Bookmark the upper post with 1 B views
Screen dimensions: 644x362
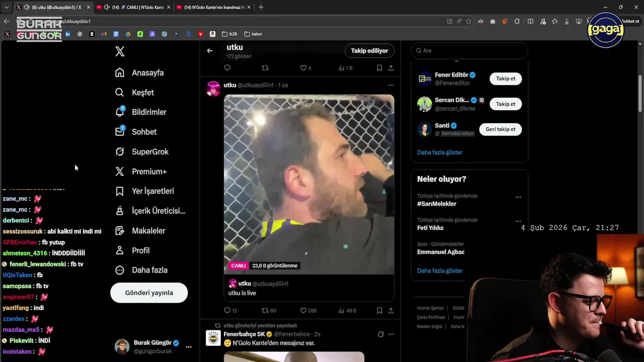pos(379,68)
